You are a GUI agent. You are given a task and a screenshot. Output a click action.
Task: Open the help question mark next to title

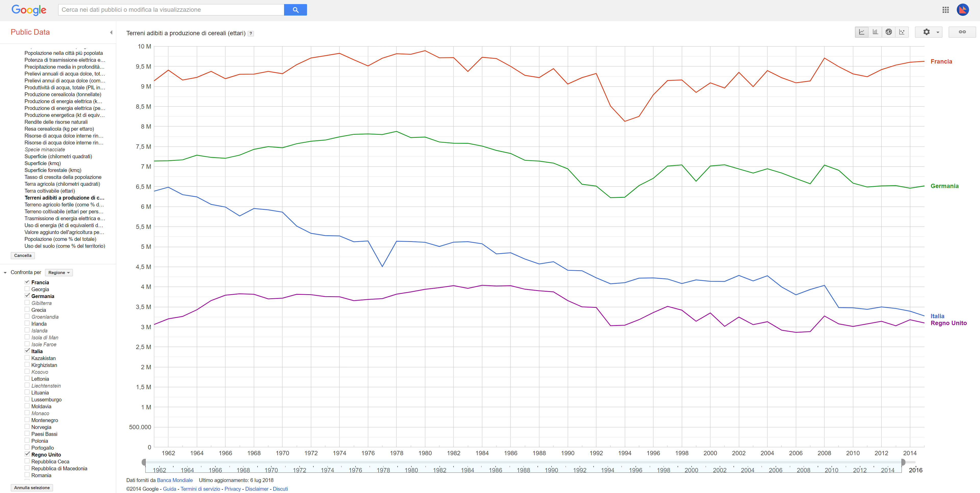click(x=251, y=33)
